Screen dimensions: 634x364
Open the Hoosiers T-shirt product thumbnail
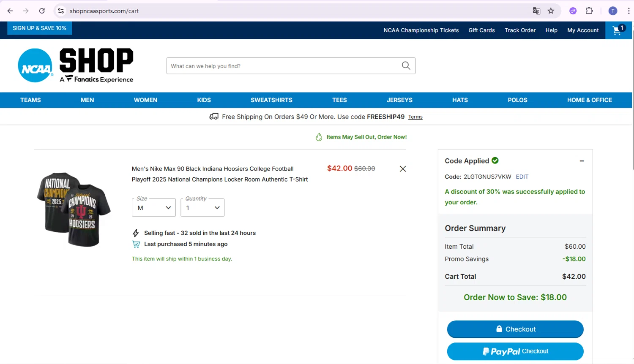pos(74,209)
